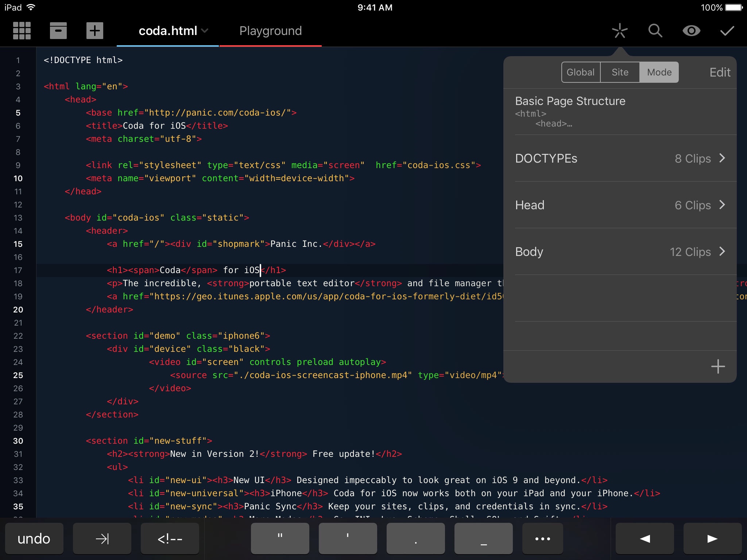Insert the Basic Page Structure clip
747x560 pixels.
(x=620, y=112)
